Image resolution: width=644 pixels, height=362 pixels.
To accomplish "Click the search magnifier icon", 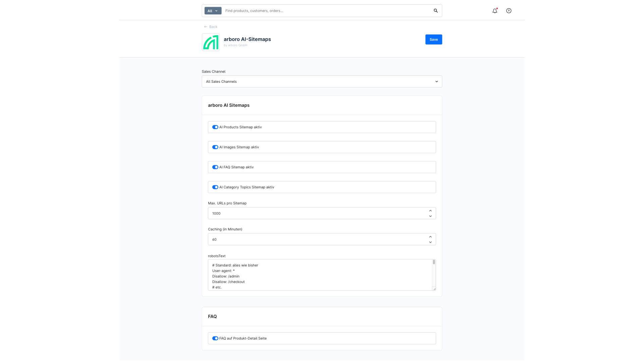I will pyautogui.click(x=435, y=11).
